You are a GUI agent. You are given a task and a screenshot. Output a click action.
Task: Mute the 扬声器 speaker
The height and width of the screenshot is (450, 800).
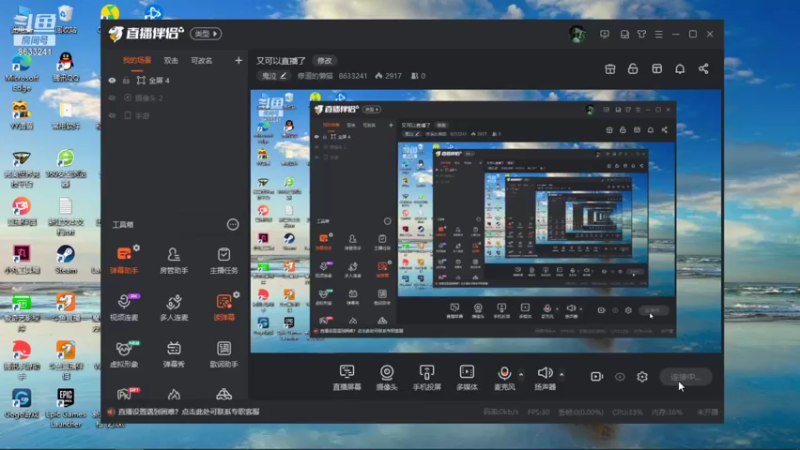coord(545,378)
